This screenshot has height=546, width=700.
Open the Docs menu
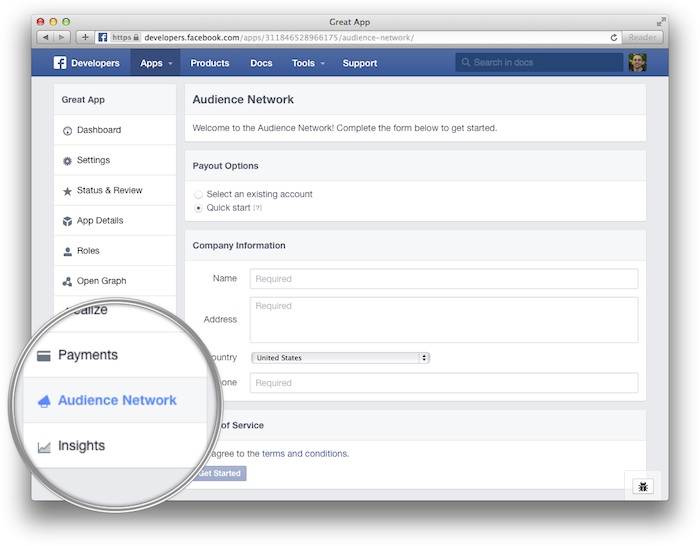click(x=261, y=63)
